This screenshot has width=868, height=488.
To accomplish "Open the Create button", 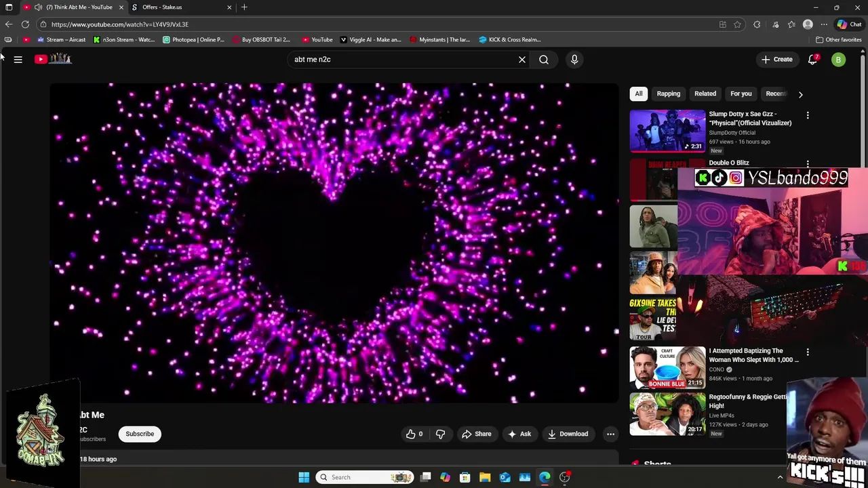I will coord(776,60).
